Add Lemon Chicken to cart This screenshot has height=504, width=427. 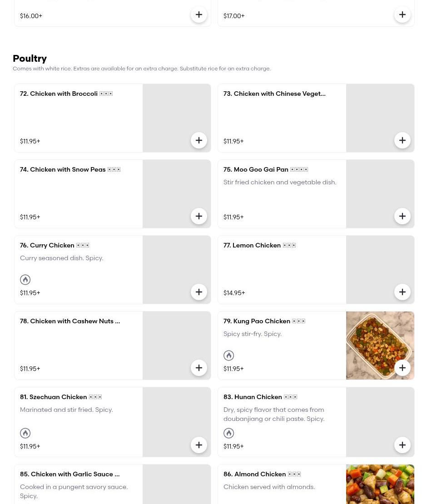coord(402,292)
